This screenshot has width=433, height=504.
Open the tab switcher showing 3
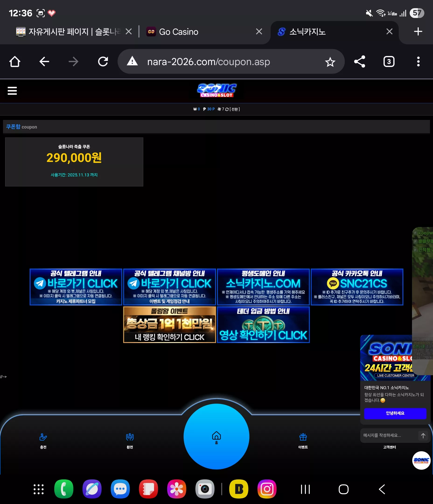click(389, 62)
